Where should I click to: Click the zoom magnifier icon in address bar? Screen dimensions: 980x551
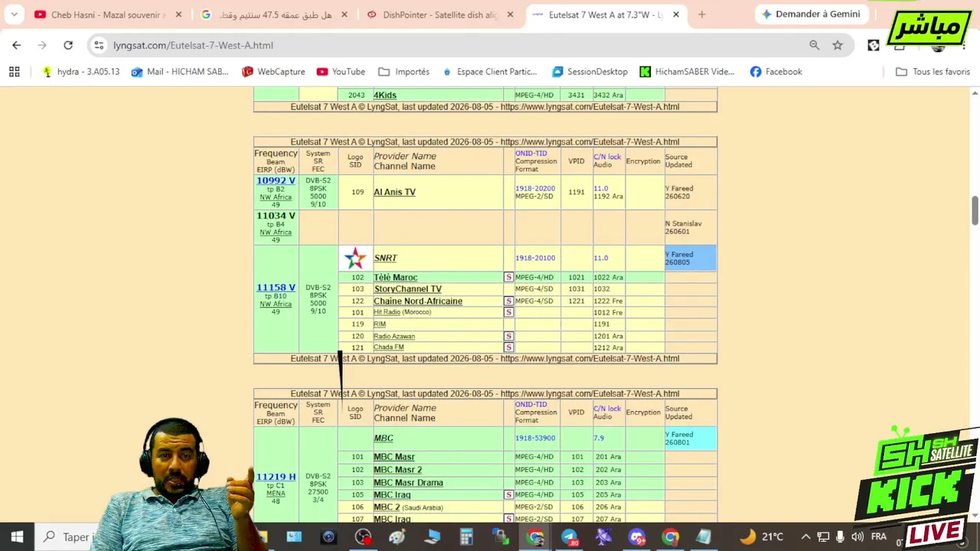point(815,45)
